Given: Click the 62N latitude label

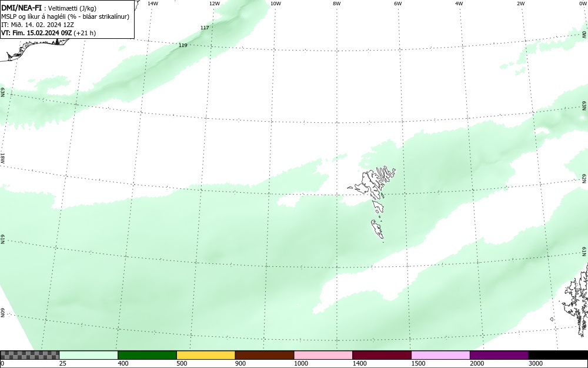Looking at the screenshot, I should point(584,179).
